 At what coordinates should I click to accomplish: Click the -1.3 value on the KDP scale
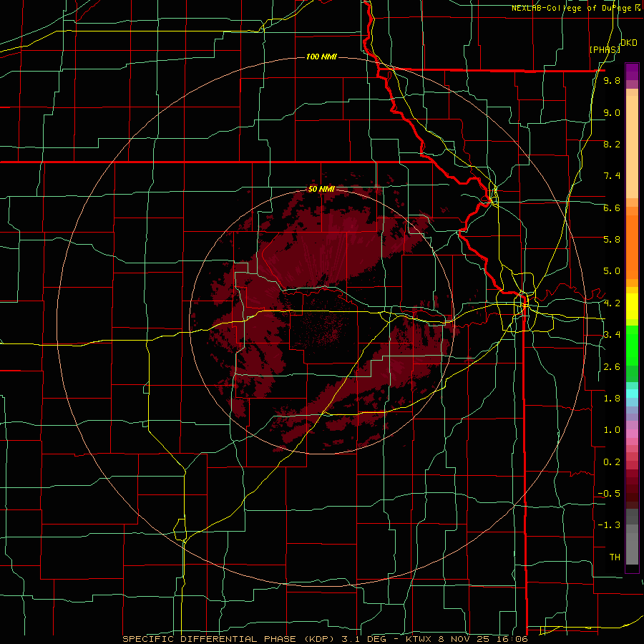609,525
